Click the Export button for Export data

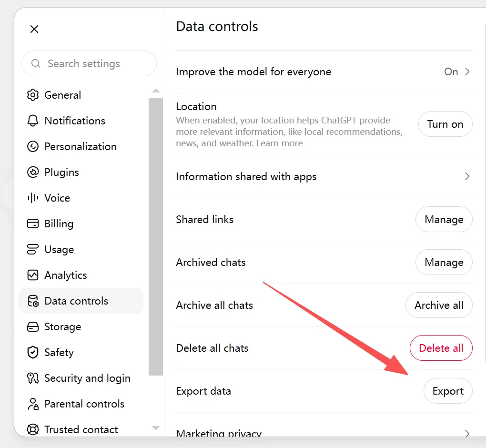coord(448,391)
